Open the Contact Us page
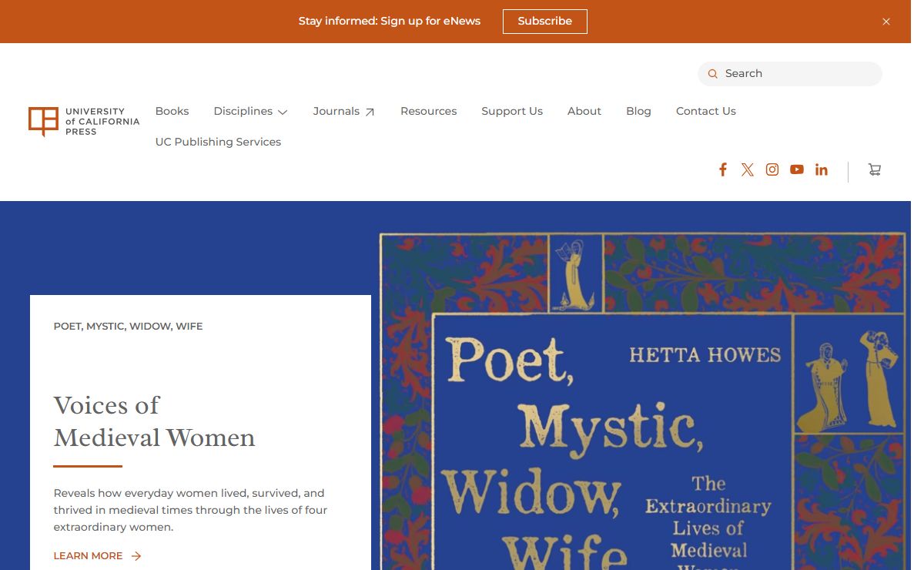Image resolution: width=924 pixels, height=570 pixels. pyautogui.click(x=705, y=111)
